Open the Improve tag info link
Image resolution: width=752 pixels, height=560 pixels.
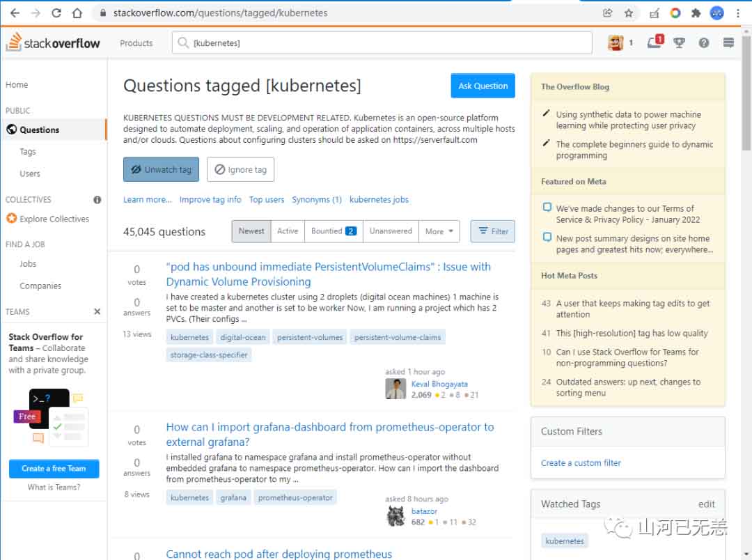point(210,200)
